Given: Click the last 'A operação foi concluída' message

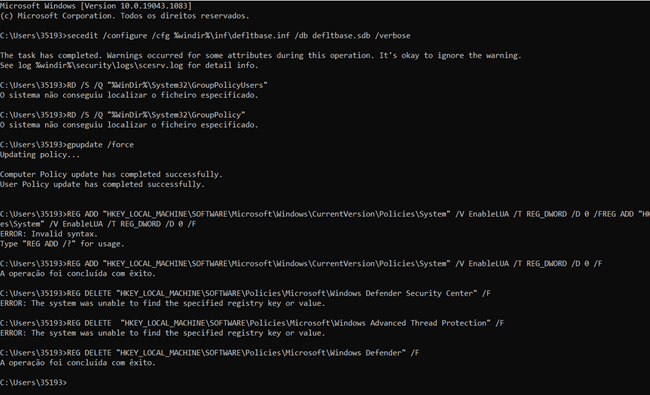Looking at the screenshot, I should coord(78,363).
